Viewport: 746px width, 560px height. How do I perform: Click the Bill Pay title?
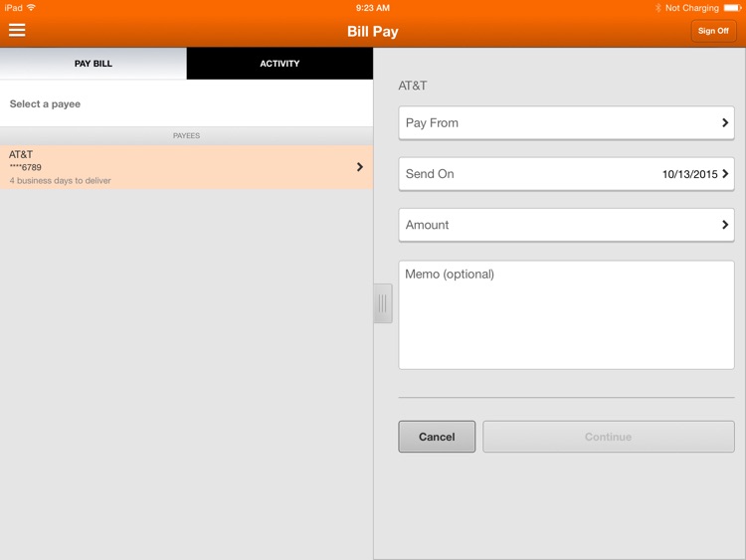373,32
